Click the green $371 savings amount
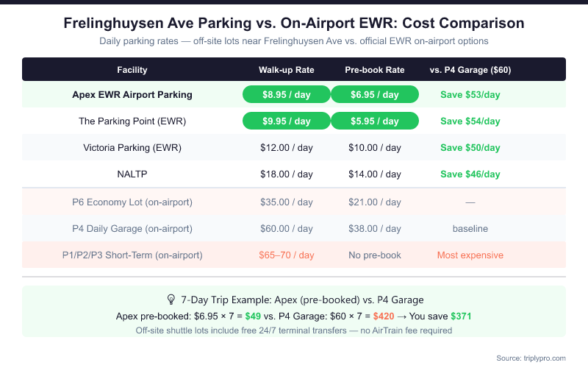This screenshot has height=368, width=588. point(461,316)
